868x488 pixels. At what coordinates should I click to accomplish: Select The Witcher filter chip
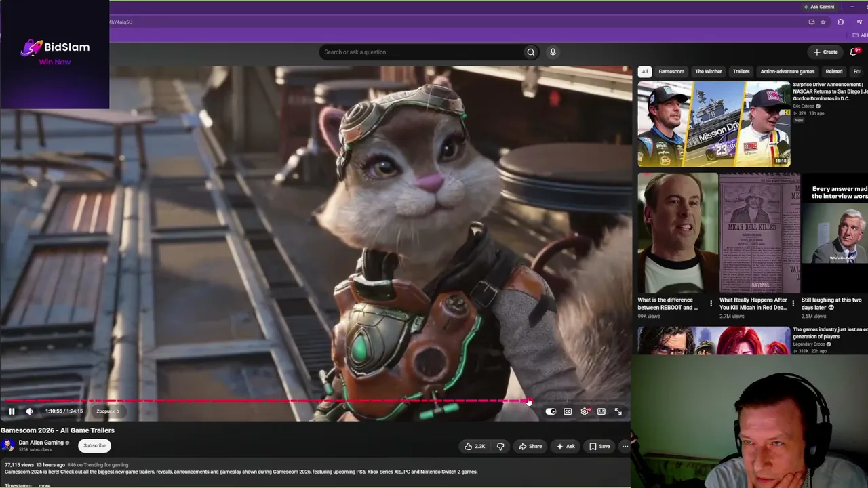coord(709,71)
